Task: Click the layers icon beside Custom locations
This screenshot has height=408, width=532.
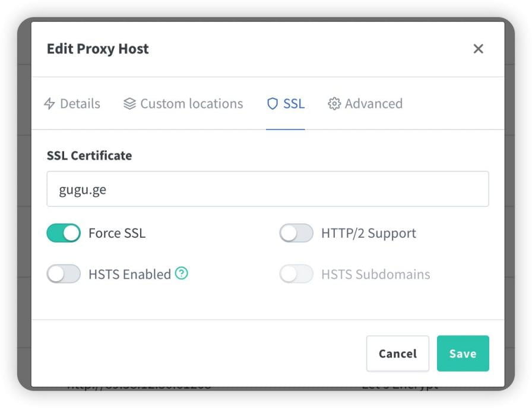Action: pyautogui.click(x=129, y=104)
